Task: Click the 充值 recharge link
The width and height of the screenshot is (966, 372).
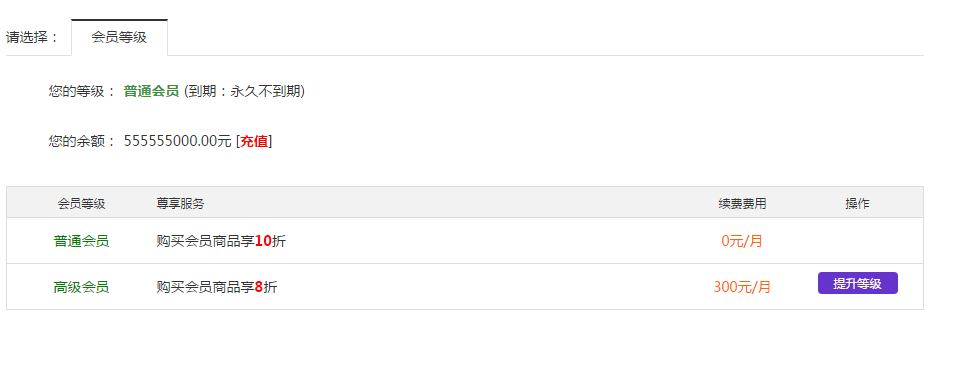Action: [x=254, y=141]
